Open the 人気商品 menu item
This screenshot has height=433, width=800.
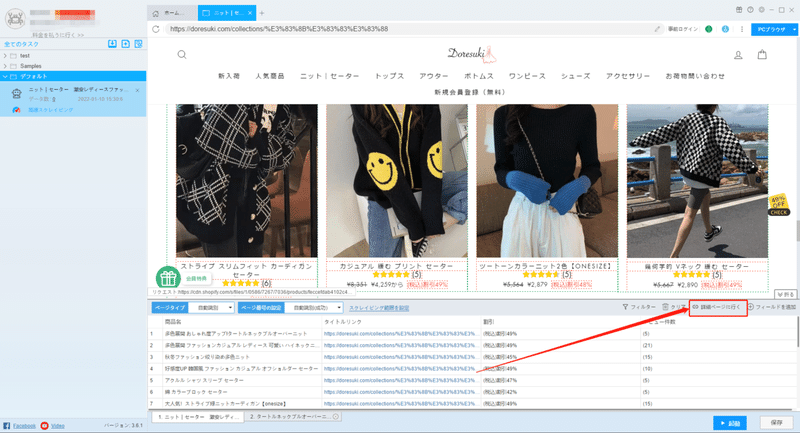(270, 76)
